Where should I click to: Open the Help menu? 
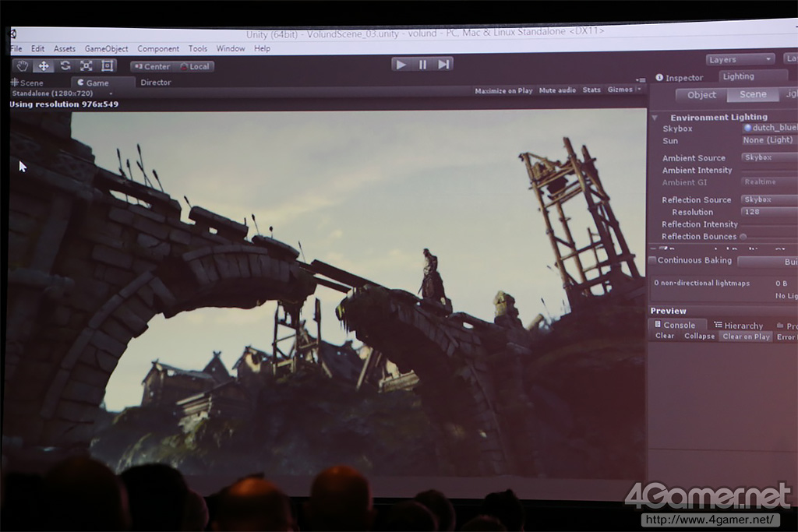pos(262,48)
